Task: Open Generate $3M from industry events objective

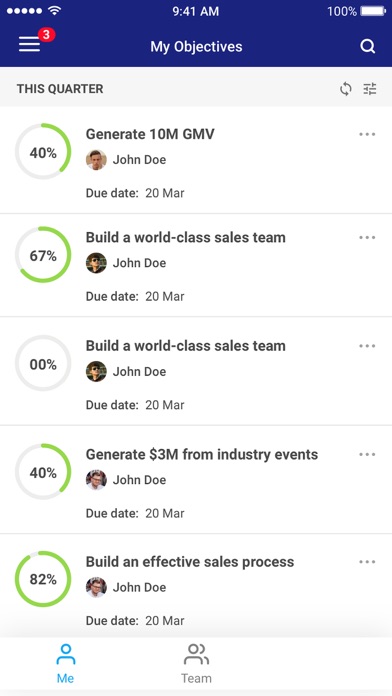Action: click(x=202, y=455)
